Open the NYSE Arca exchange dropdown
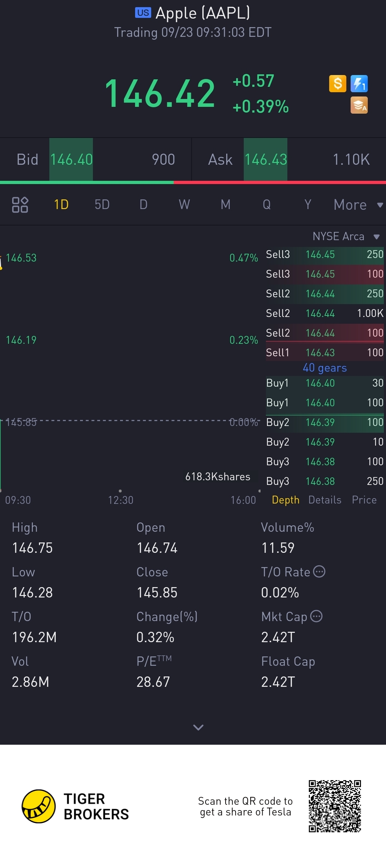Image resolution: width=386 pixels, height=868 pixels. 346,236
